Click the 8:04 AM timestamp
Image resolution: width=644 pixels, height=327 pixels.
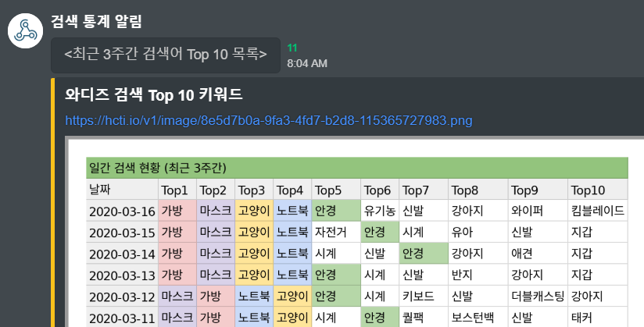307,63
